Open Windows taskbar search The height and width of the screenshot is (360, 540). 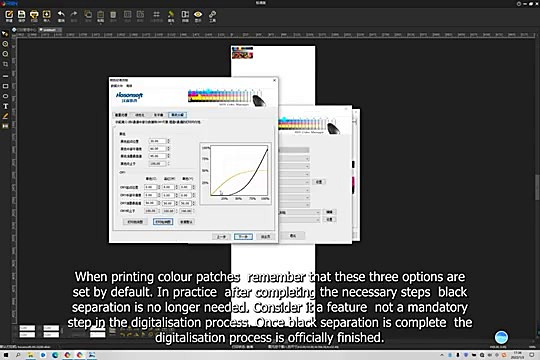[18, 355]
